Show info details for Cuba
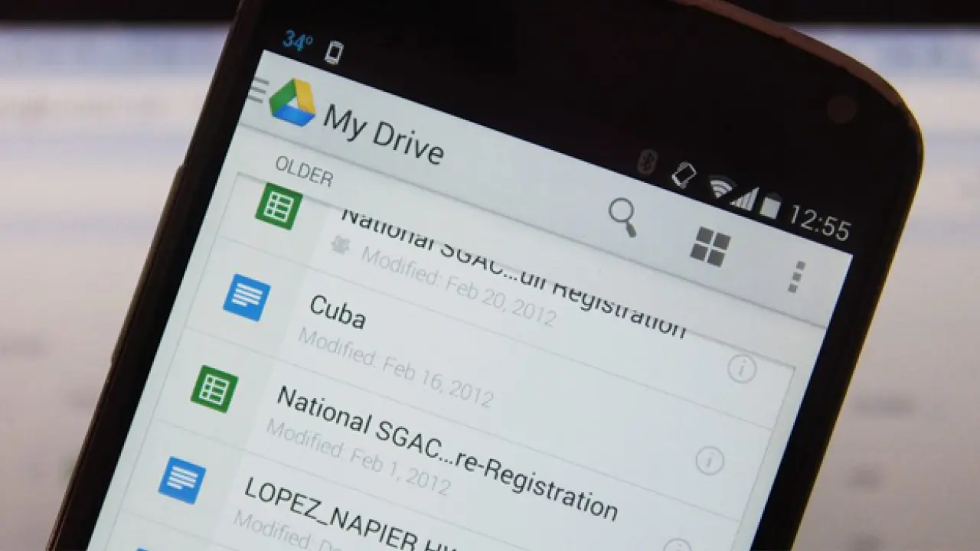The image size is (980, 551). pyautogui.click(x=710, y=460)
